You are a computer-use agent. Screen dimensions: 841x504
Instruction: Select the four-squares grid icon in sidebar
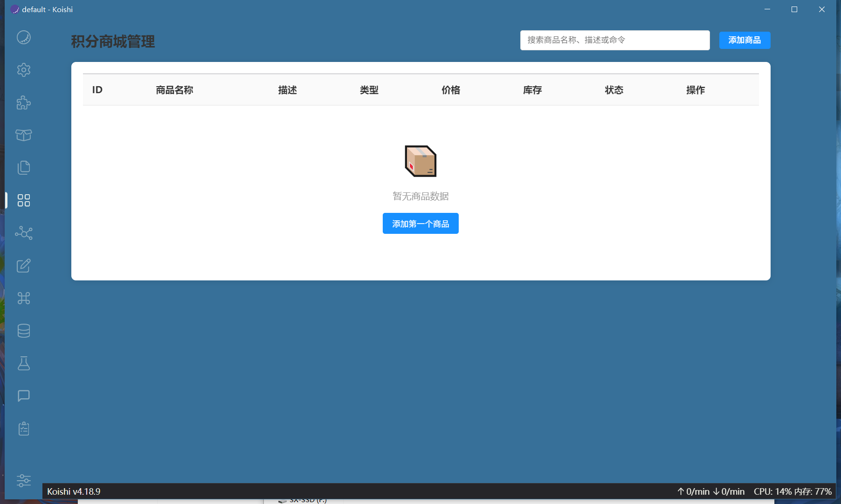point(24,200)
